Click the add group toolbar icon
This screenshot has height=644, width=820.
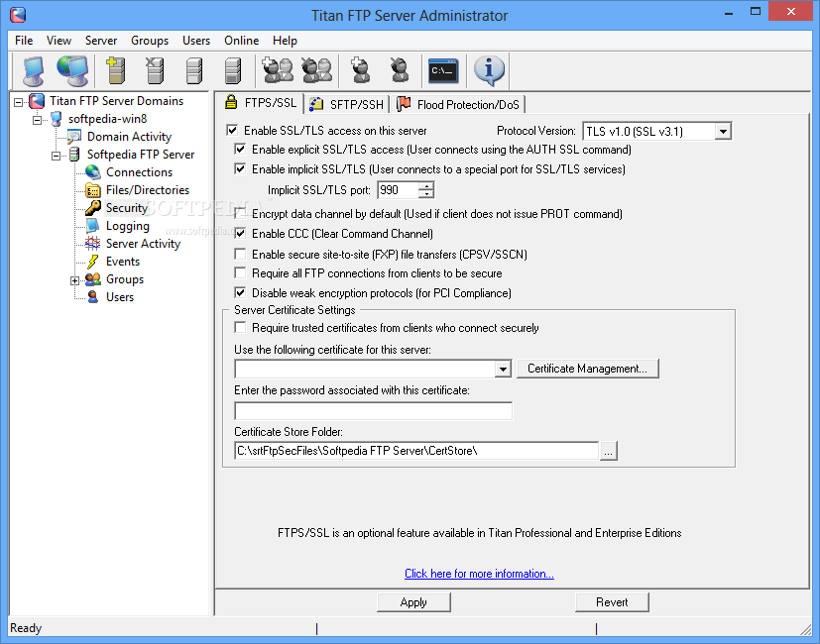(x=278, y=70)
